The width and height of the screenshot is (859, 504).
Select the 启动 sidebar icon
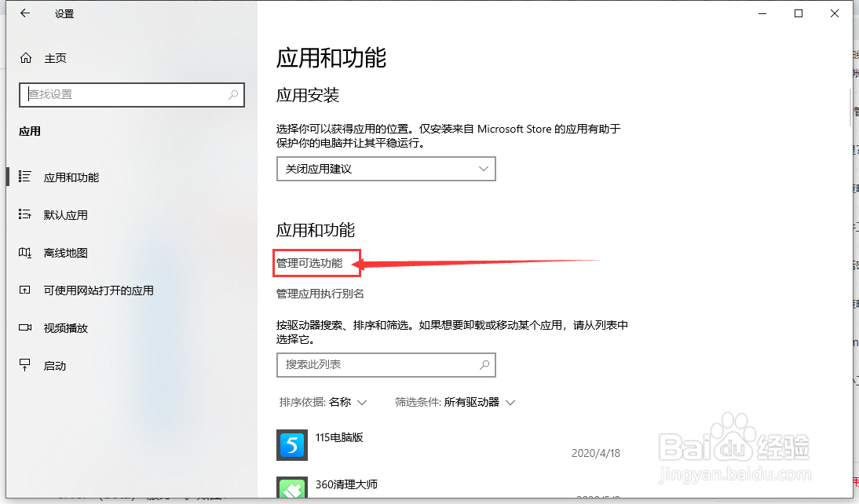[x=26, y=365]
